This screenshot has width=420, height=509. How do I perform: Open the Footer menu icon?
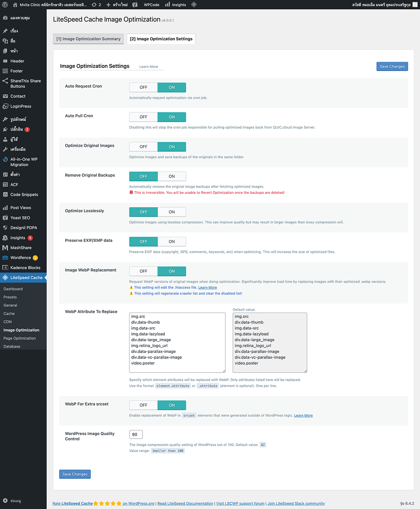coord(5,71)
